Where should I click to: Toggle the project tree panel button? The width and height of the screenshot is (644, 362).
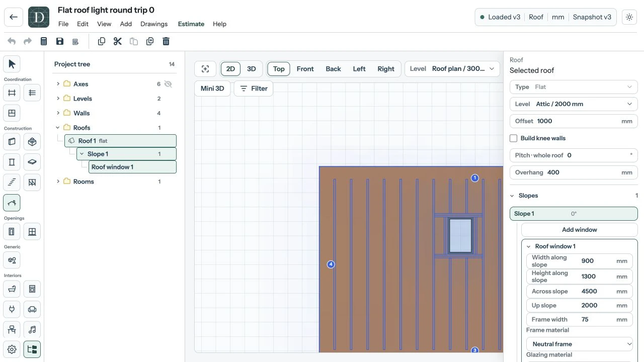point(32,349)
